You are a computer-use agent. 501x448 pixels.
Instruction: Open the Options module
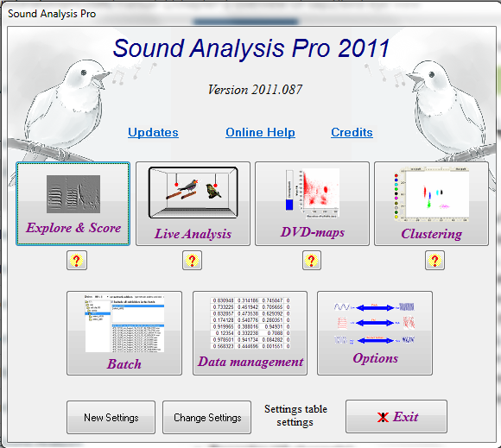[x=375, y=333]
